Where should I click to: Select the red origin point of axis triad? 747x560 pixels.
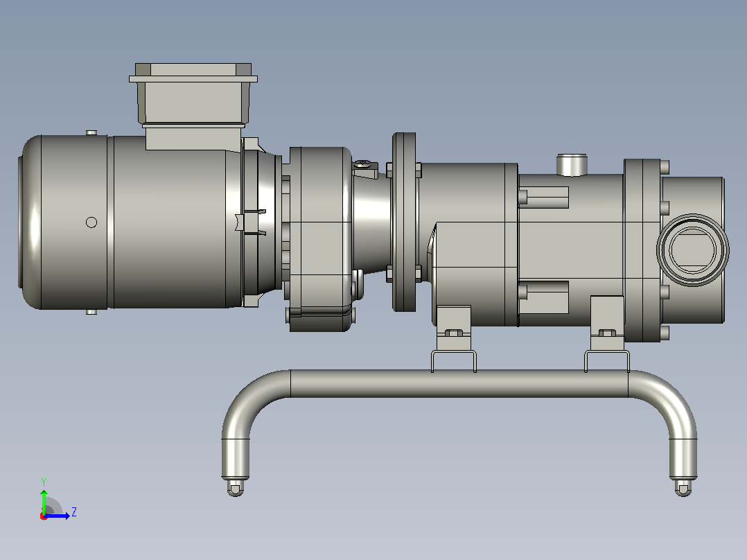point(44,516)
